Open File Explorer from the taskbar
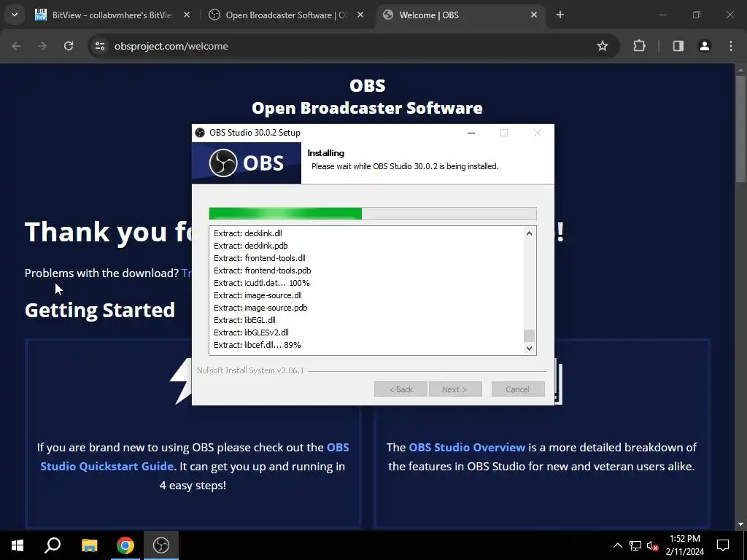The width and height of the screenshot is (747, 560). (89, 545)
